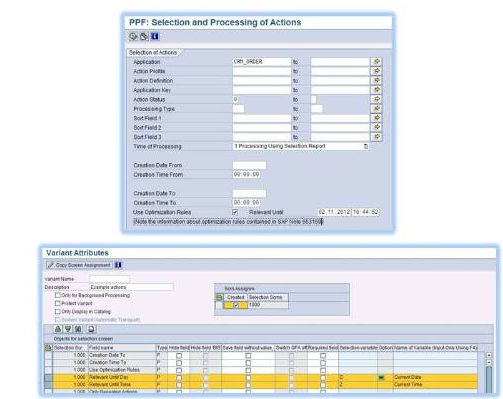The height and width of the screenshot is (399, 503).
Task: Click Field name column header in objects table
Action: click(x=122, y=348)
